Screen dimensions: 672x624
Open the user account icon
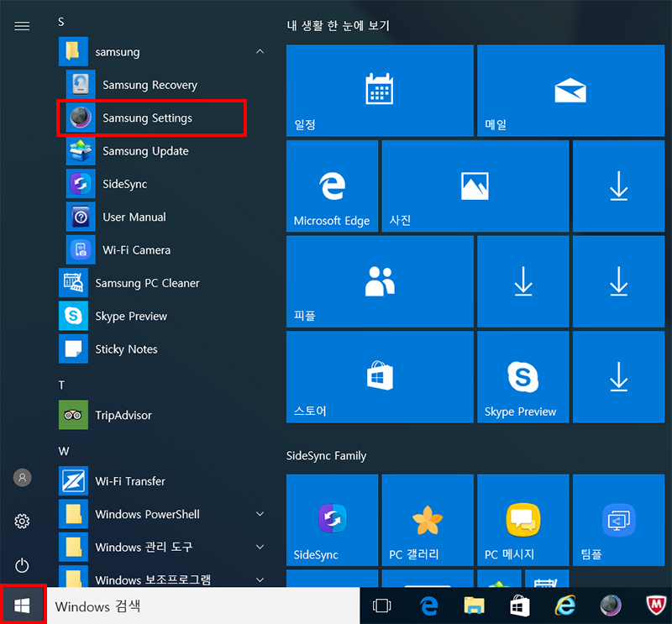[x=23, y=477]
